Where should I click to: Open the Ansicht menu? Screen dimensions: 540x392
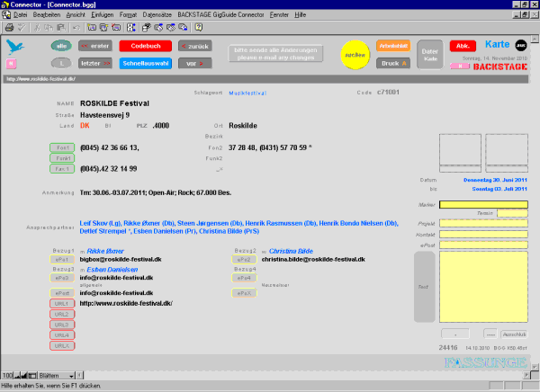click(x=76, y=16)
